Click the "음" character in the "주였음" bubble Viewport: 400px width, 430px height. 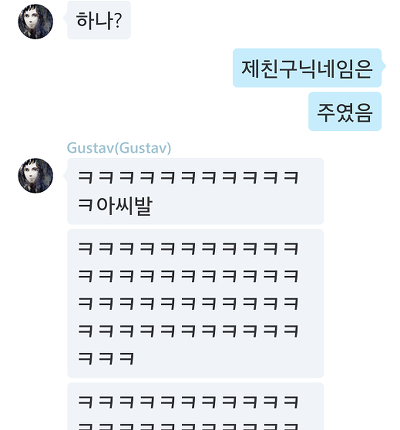(363, 112)
